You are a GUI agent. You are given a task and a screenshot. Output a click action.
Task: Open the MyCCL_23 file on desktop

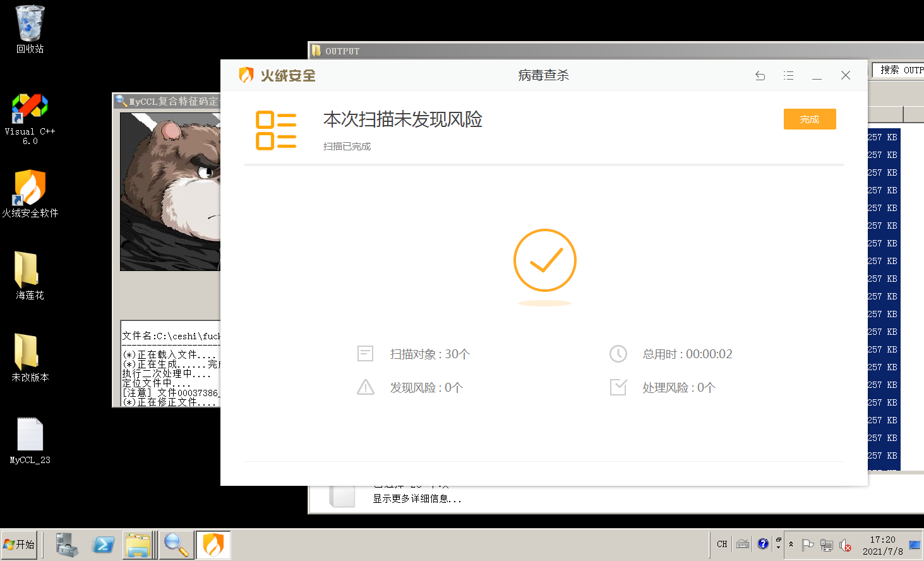30,441
